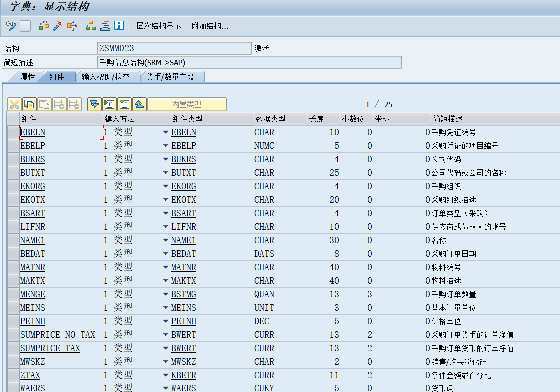Screen dimensions: 560x392
Task: Click the blank square toolbar button
Action: coord(25,26)
